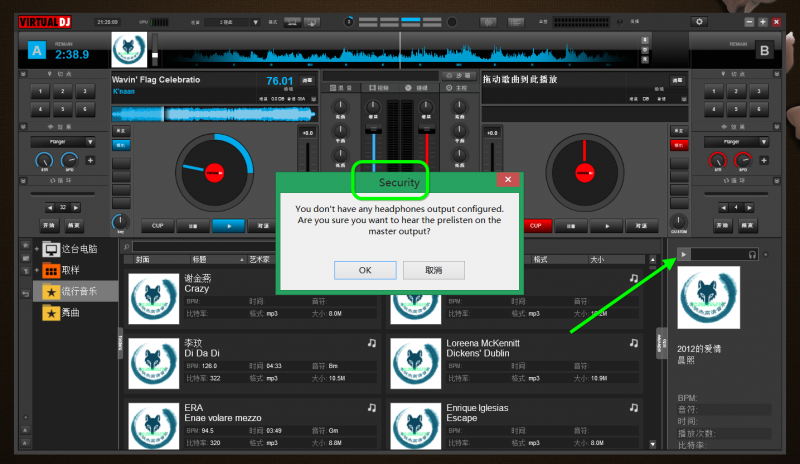This screenshot has width=800, height=464.
Task: Close the Security dialog with red X
Action: pyautogui.click(x=508, y=179)
